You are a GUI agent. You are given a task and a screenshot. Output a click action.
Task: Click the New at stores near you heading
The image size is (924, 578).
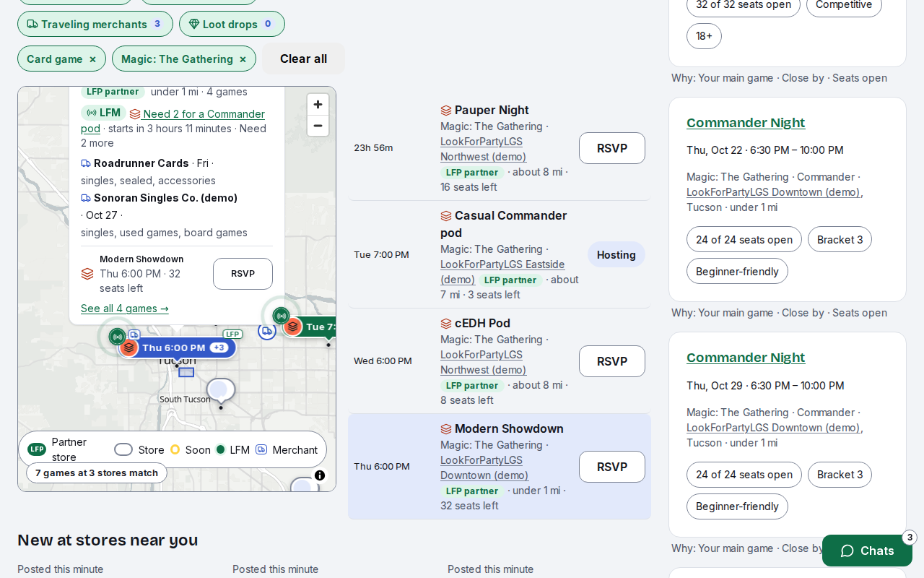(x=108, y=540)
